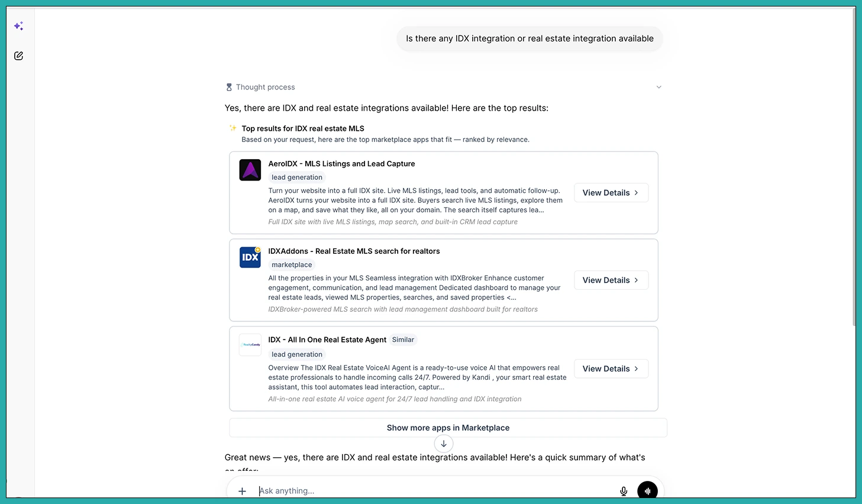Open the AeroIDX app logo
862x504 pixels.
click(250, 170)
